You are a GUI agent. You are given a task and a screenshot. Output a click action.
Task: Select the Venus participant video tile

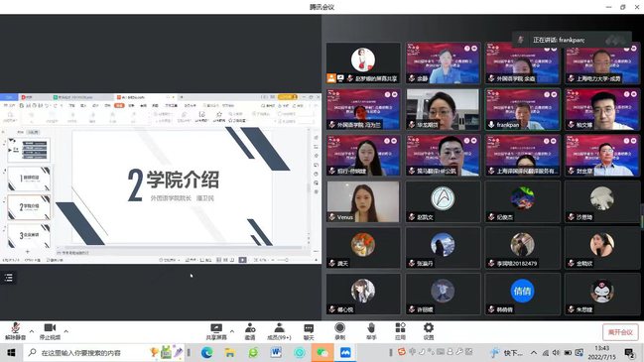363,201
